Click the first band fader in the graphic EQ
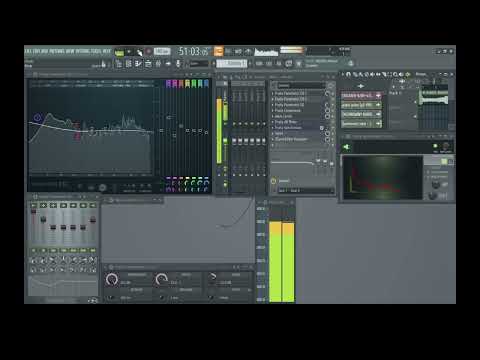The width and height of the screenshot is (480, 360). click(x=33, y=211)
